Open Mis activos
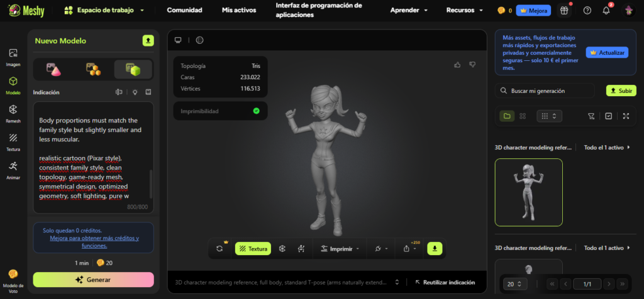This screenshot has height=299, width=644. pos(239,10)
